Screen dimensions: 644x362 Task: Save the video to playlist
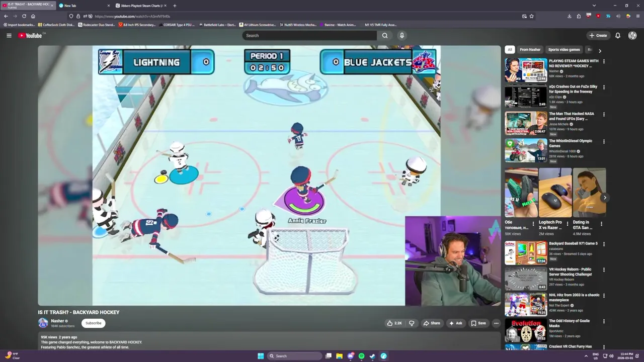point(478,323)
